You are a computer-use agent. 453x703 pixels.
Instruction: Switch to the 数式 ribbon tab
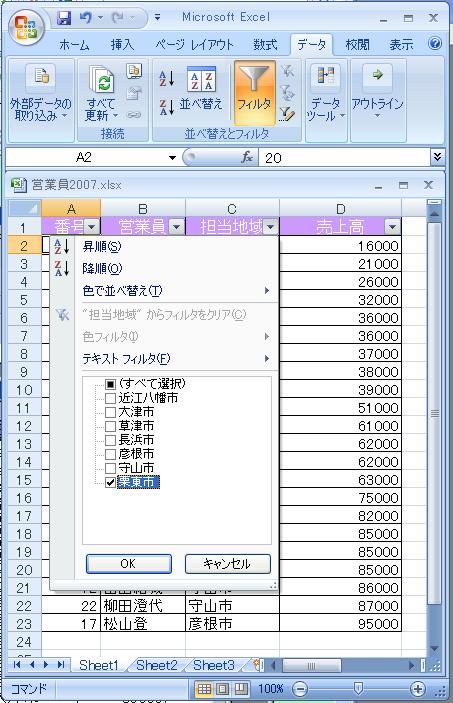[265, 44]
